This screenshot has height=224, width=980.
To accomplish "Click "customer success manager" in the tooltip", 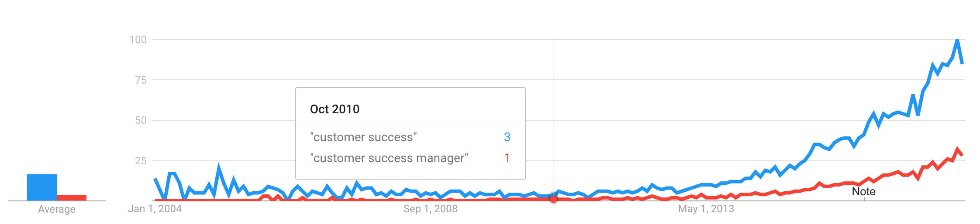I will (389, 158).
